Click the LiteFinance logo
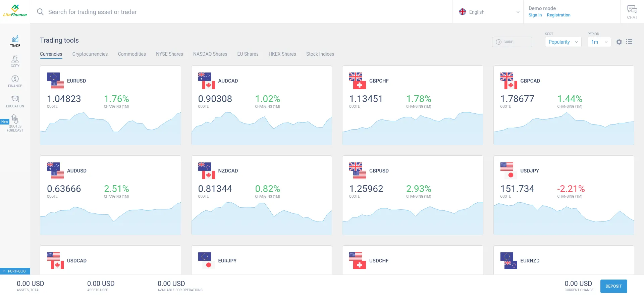 click(x=15, y=11)
